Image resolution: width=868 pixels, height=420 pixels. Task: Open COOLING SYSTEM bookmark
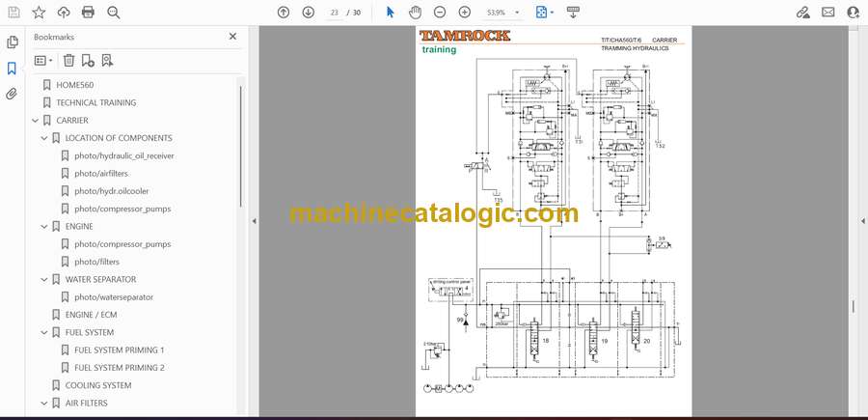(98, 385)
